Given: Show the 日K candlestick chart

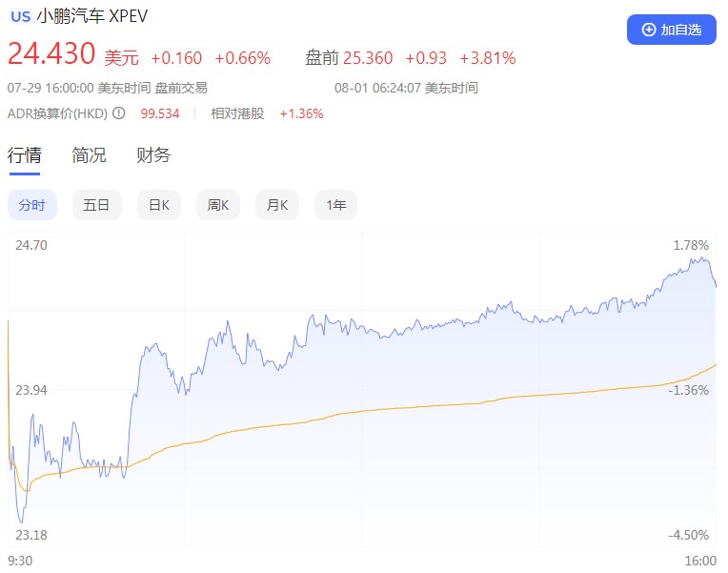Looking at the screenshot, I should (x=158, y=205).
